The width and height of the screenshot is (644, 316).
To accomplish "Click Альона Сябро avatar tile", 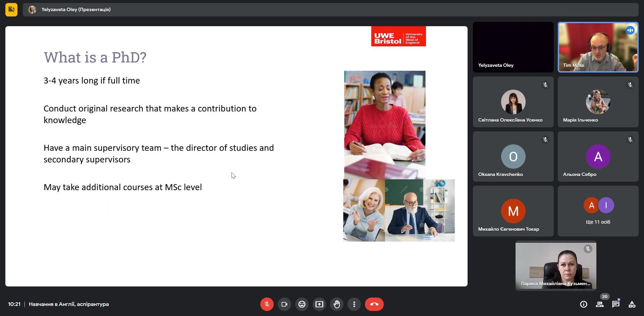I will (598, 156).
